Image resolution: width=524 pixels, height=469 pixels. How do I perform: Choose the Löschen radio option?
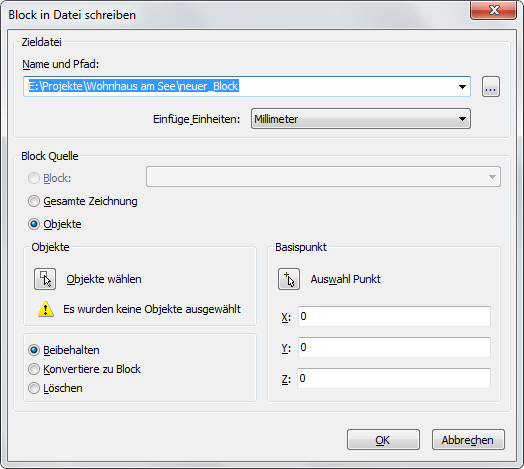pos(34,388)
